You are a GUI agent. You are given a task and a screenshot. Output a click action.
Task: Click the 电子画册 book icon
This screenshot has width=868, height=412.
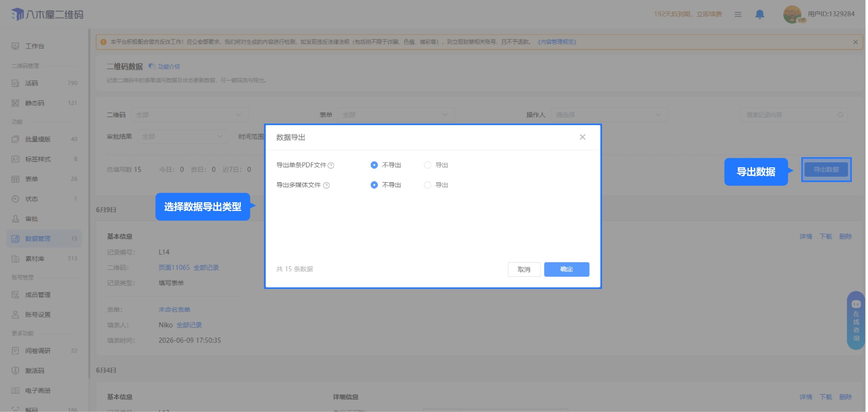[x=15, y=391]
